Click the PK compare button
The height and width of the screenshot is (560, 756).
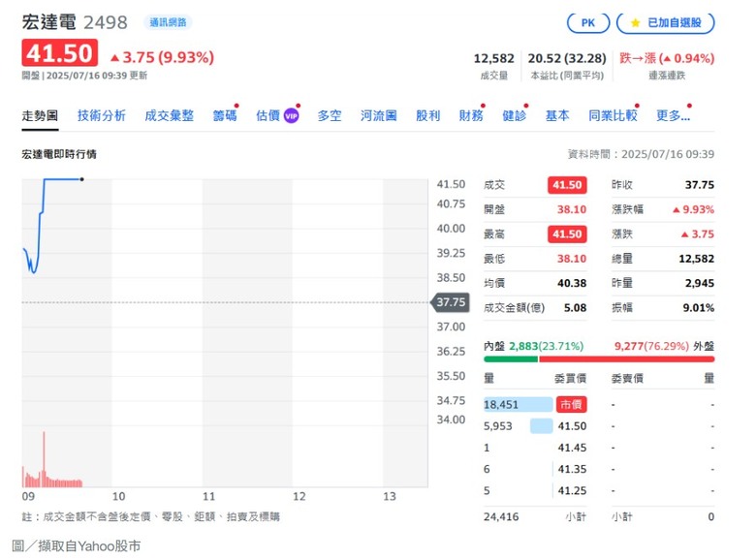coord(587,22)
